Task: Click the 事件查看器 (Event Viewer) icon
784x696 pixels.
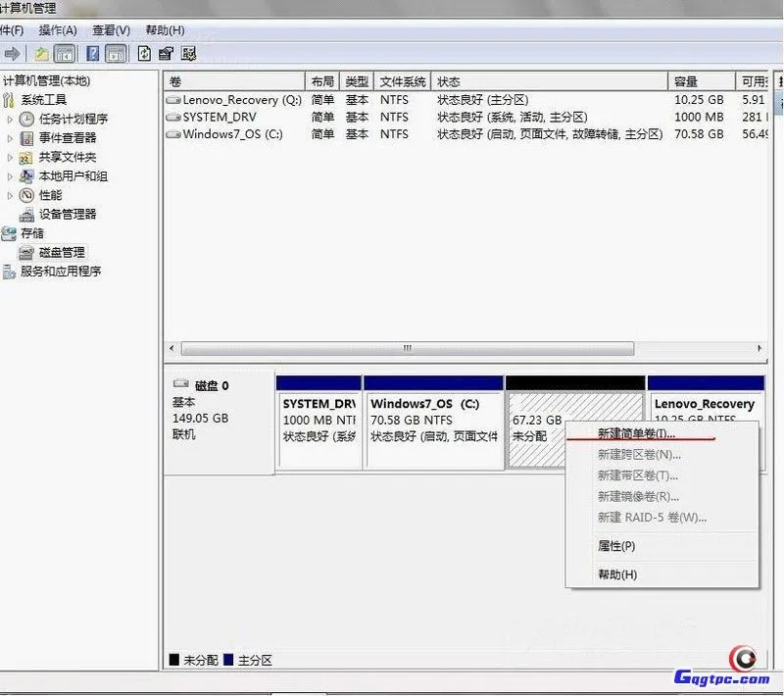Action: 24,138
